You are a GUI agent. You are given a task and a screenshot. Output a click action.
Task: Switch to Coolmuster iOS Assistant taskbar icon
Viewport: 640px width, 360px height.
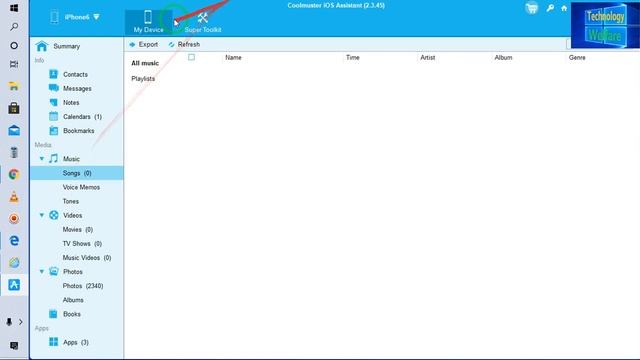[x=14, y=284]
